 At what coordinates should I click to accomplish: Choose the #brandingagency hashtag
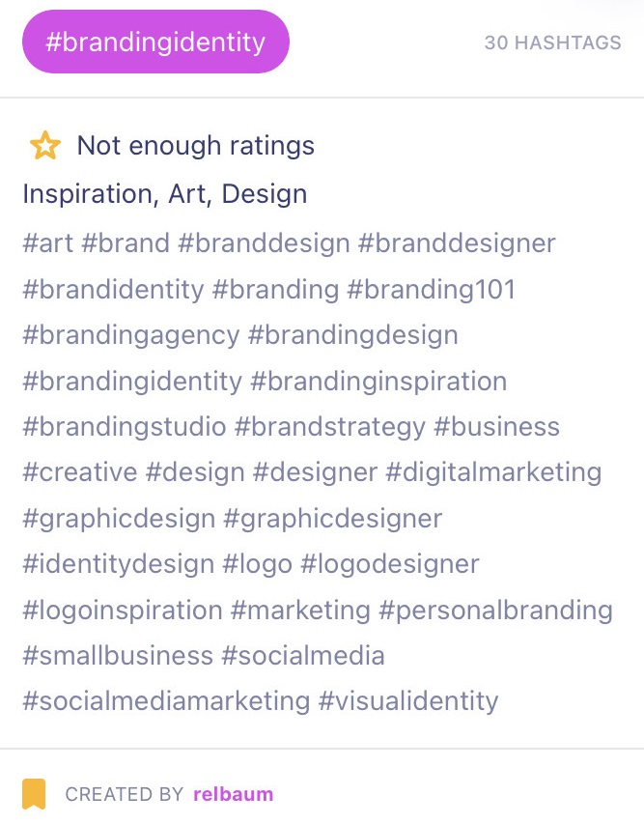click(x=131, y=335)
